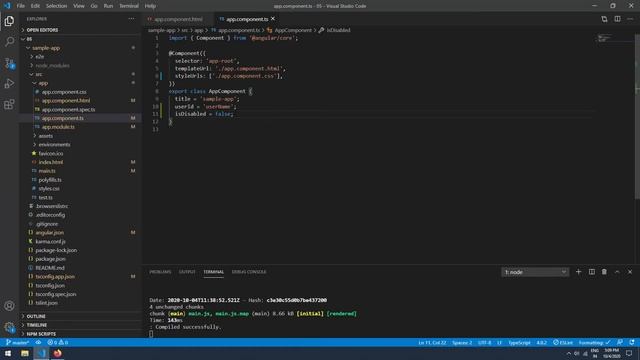
Task: Open the Extensions view
Action: click(x=9, y=104)
